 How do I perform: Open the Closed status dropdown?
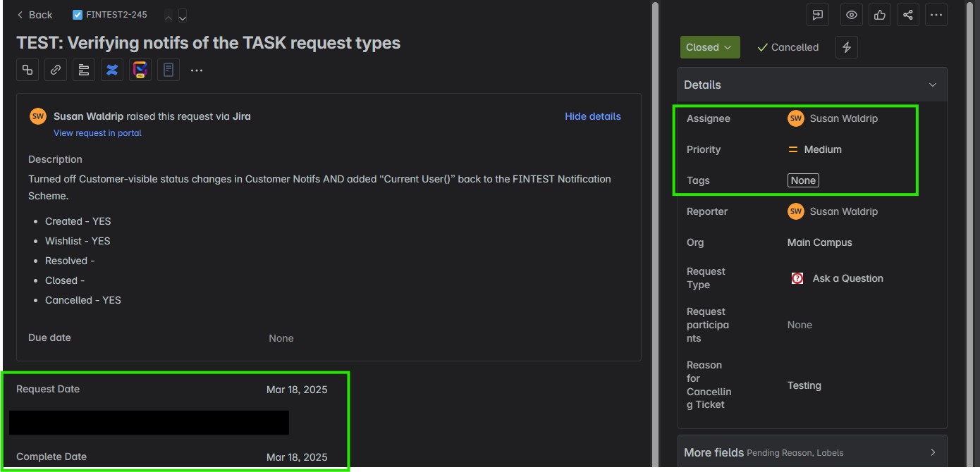710,47
